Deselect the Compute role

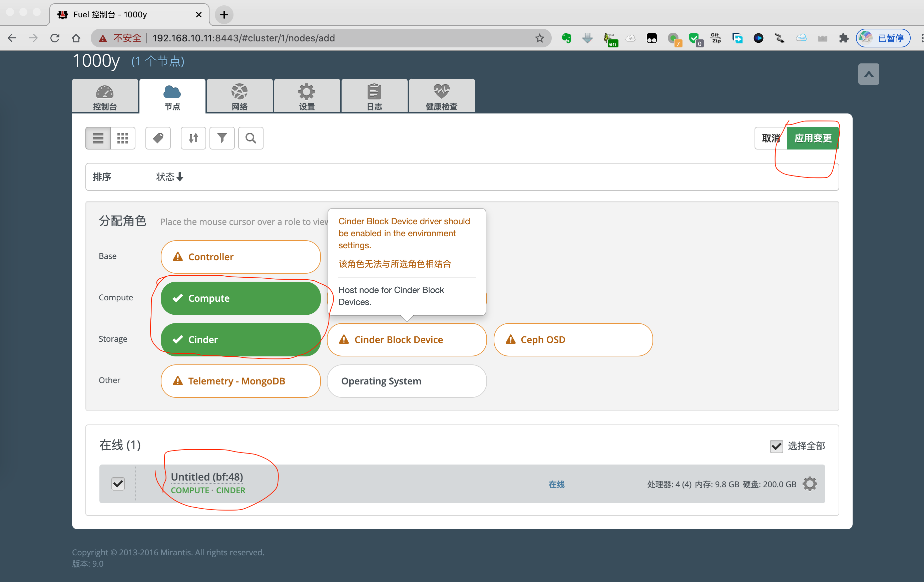tap(241, 298)
